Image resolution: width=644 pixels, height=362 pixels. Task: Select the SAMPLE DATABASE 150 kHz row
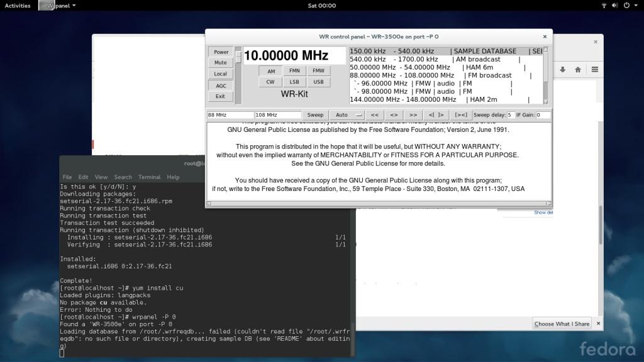pyautogui.click(x=446, y=52)
